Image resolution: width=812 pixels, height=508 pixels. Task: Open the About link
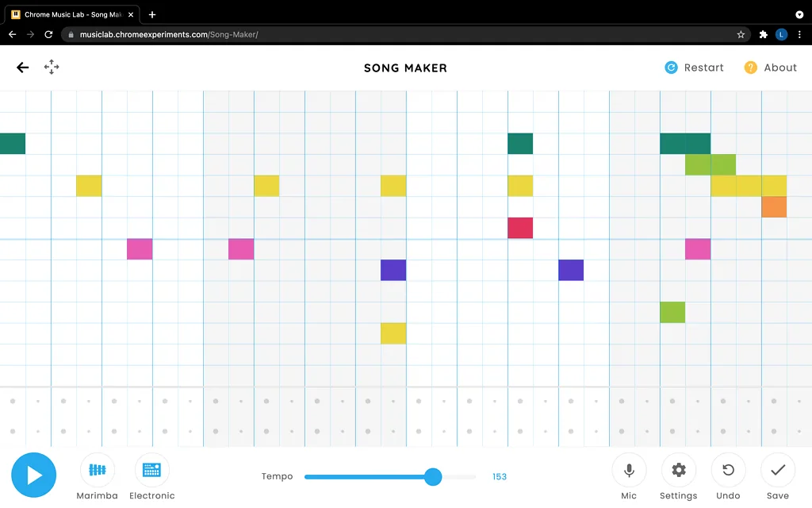click(x=771, y=67)
